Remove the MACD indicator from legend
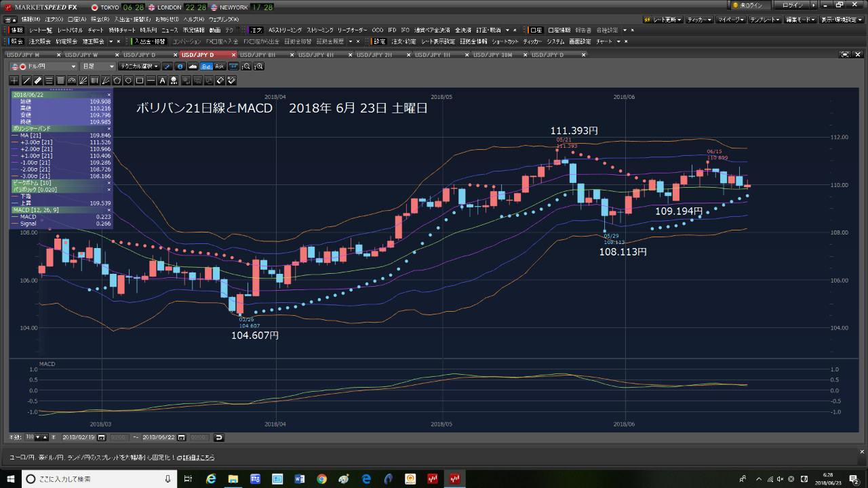 (108, 210)
